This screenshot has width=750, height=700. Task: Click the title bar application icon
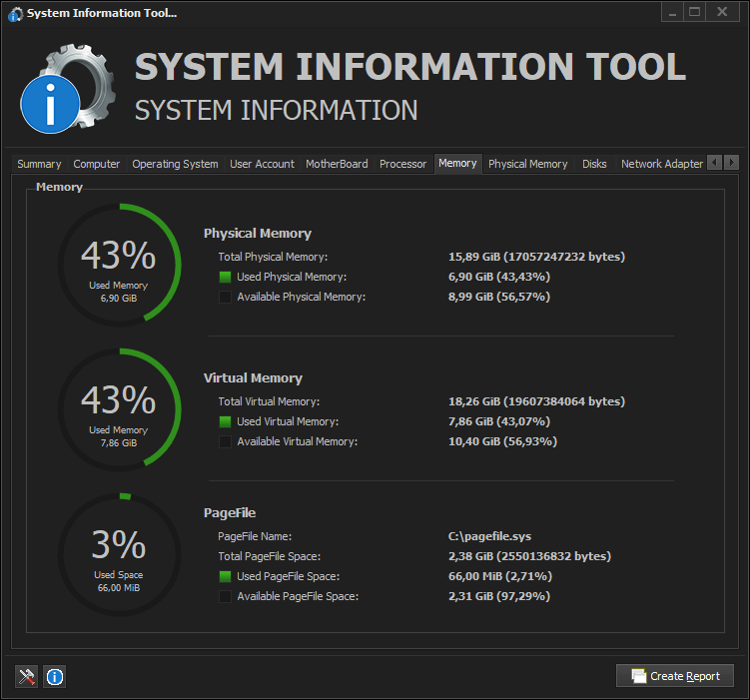pos(15,14)
